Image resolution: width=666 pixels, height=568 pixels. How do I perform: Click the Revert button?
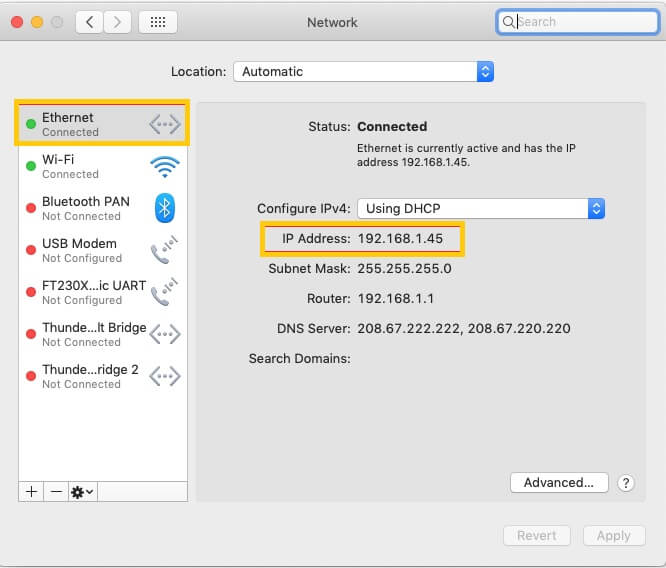(536, 536)
